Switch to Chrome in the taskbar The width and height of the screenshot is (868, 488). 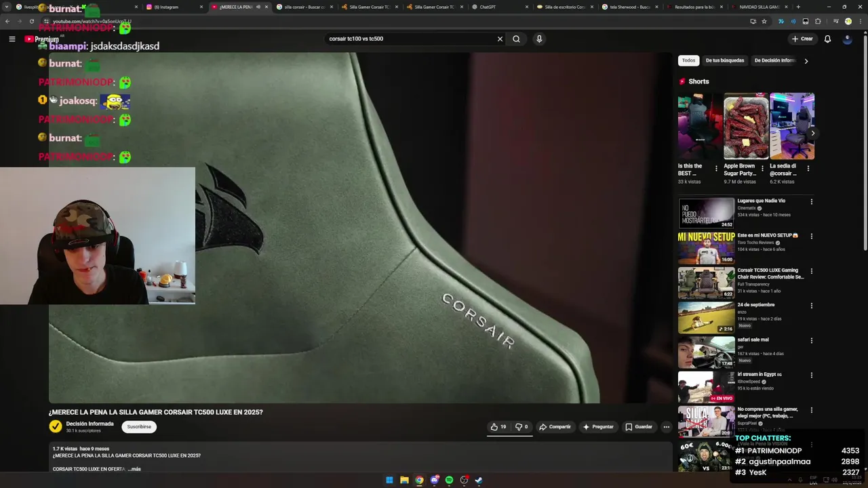(419, 480)
